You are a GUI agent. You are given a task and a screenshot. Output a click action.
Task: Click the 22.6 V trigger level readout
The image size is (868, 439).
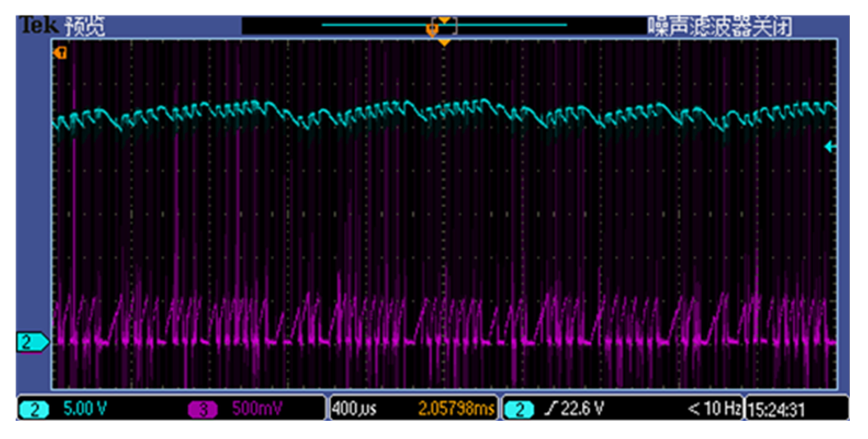[582, 409]
